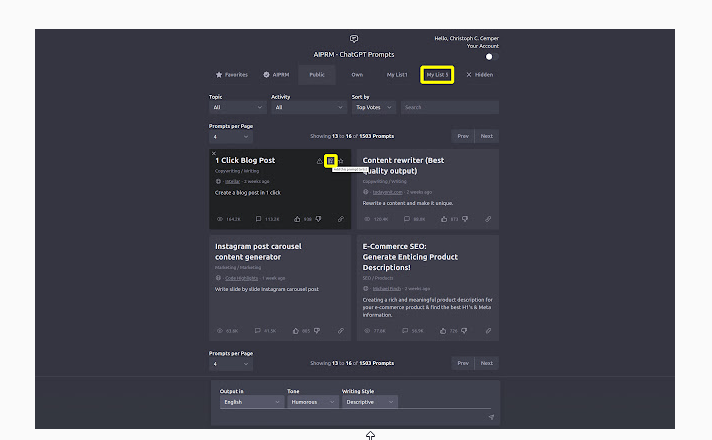Click views eye icon on 1 Click Blog Post

[220, 219]
